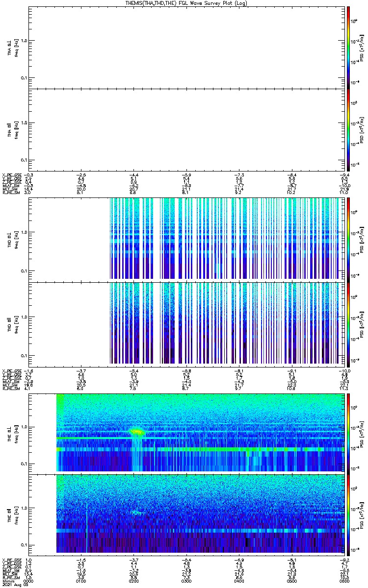Image resolution: width=368 pixels, height=588 pixels.
Task: Click the '1.0' tick of THD BL panel
Action: point(24,232)
